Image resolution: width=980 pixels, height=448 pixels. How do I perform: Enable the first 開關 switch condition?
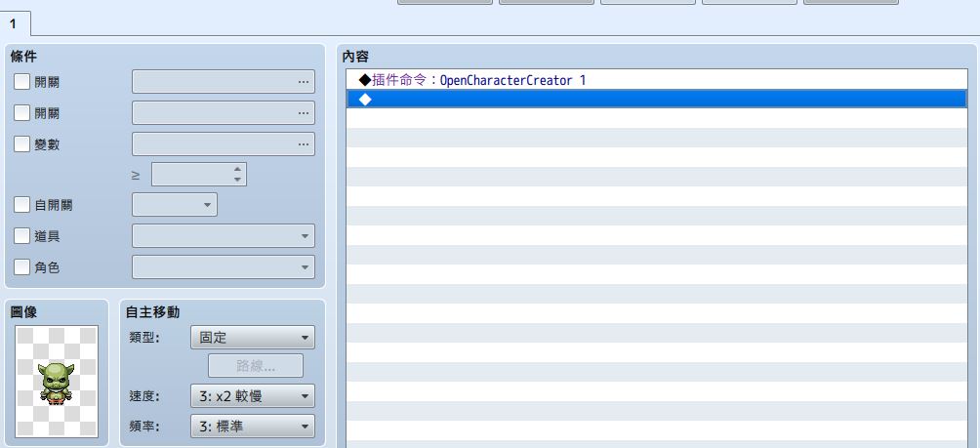point(21,82)
